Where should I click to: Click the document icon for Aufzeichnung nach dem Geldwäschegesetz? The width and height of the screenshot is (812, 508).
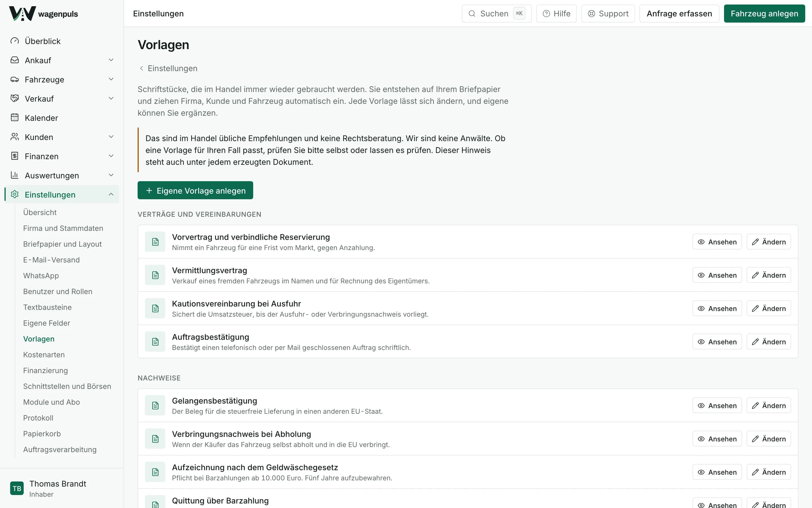[x=155, y=472]
